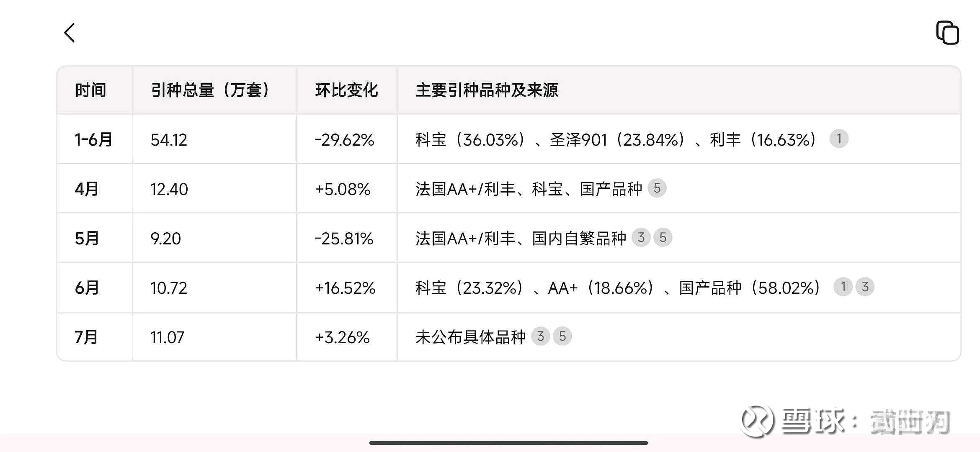Select the 环比变化 column header

click(x=346, y=90)
